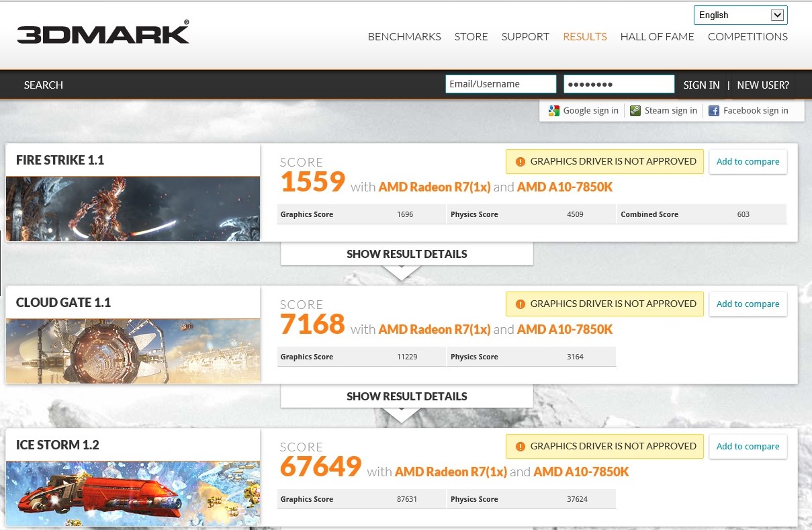
Task: Click Steam sign in link text
Action: pyautogui.click(x=670, y=111)
